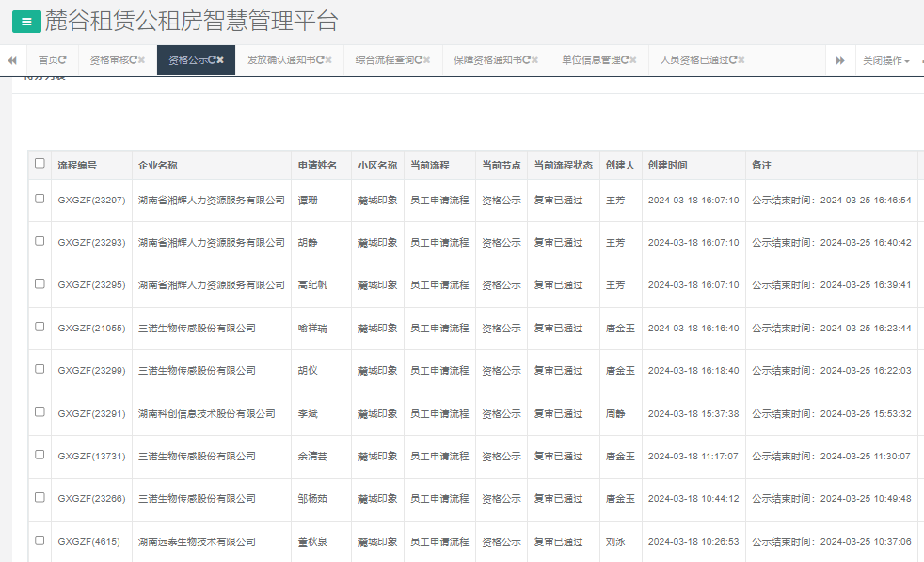Check the row for GXGZF(4615)
Image resolution: width=924 pixels, height=562 pixels.
coord(39,541)
